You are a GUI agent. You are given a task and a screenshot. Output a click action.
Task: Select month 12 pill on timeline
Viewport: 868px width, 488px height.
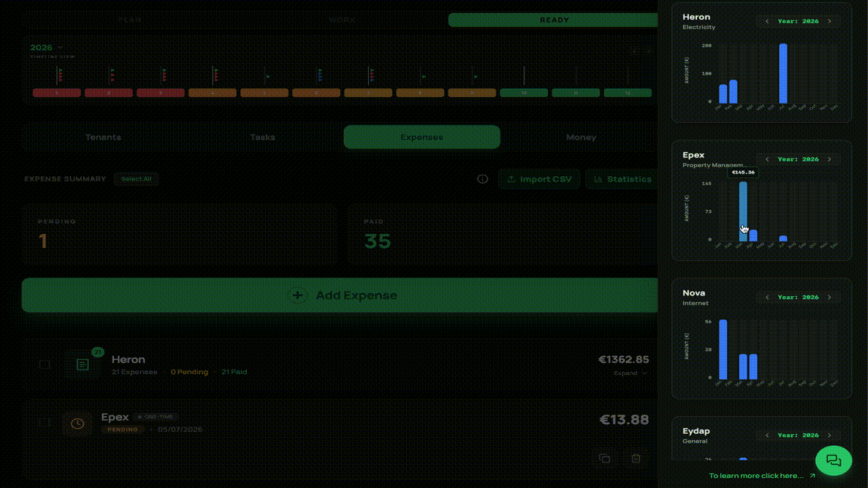tap(628, 93)
